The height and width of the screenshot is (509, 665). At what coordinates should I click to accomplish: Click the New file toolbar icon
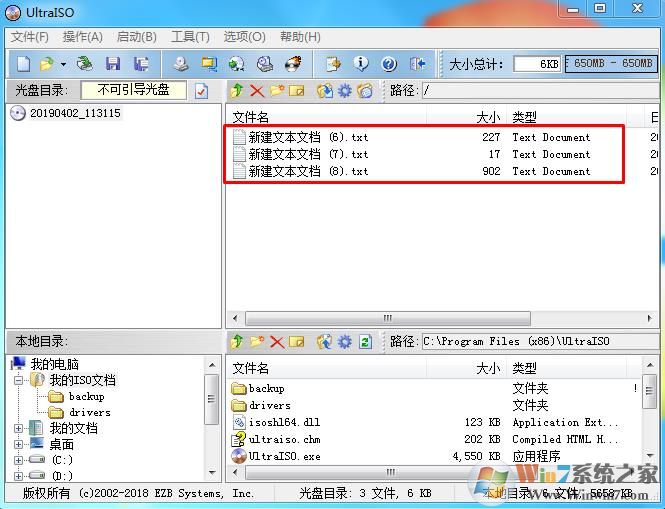coord(22,64)
